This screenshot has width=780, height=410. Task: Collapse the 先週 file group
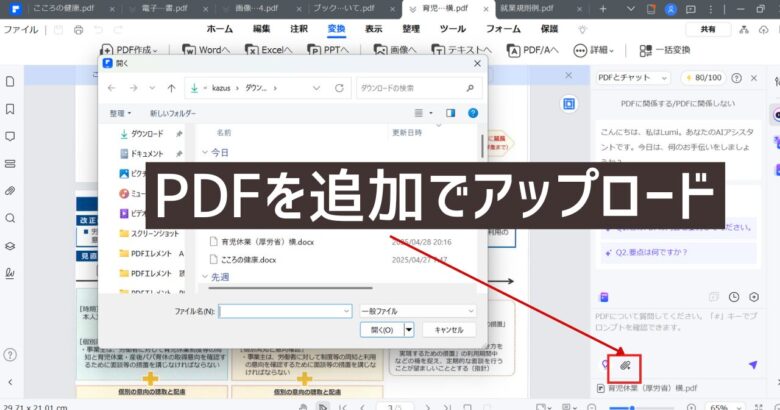click(204, 277)
